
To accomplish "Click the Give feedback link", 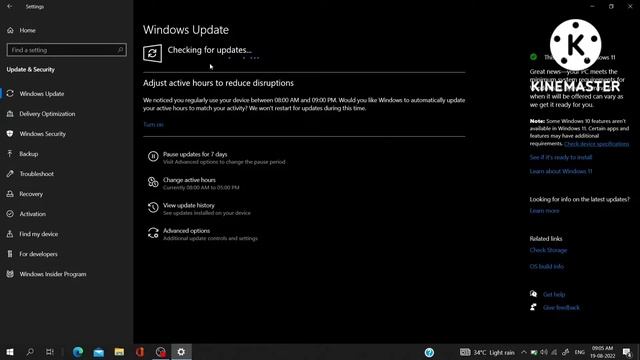I will (x=561, y=308).
